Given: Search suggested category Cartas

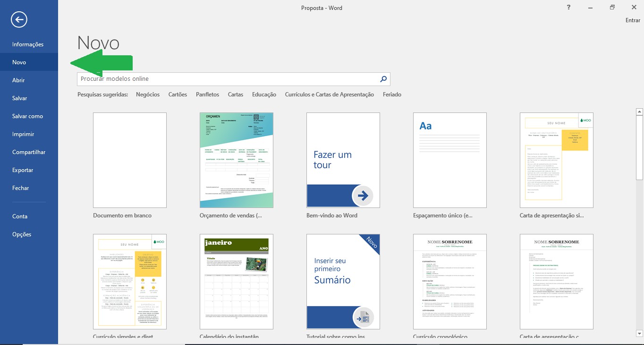Looking at the screenshot, I should point(236,95).
